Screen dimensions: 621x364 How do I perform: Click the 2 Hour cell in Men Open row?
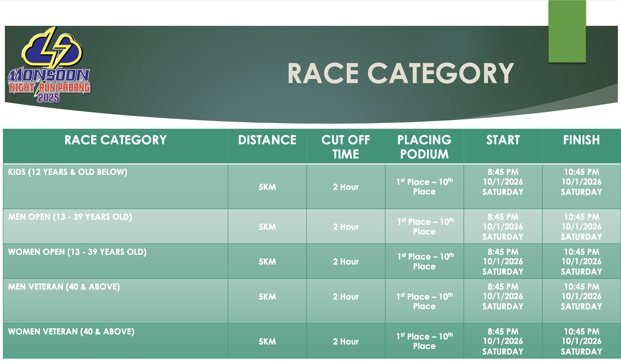[346, 227]
